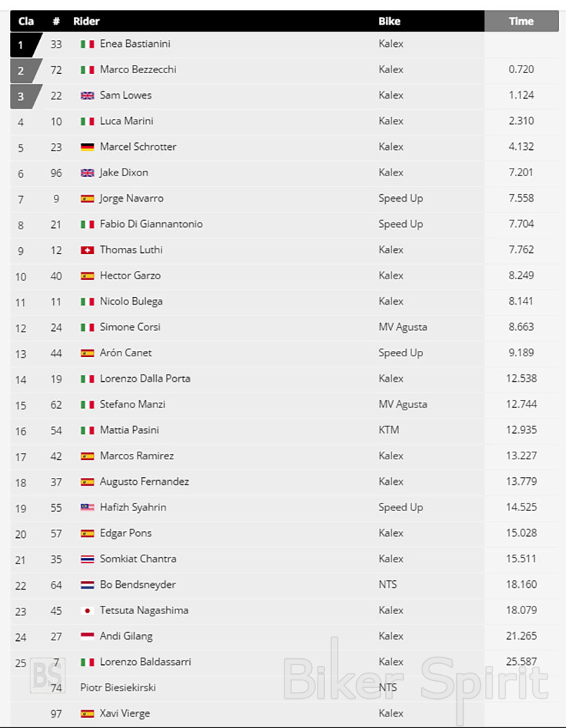Click the Swiss flag beside Thomas Luthi
Viewport: 566px width, 728px height.
pyautogui.click(x=87, y=250)
